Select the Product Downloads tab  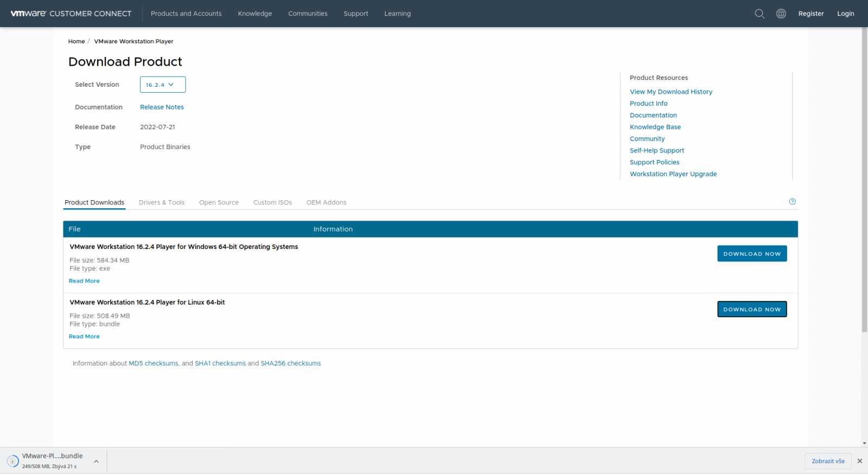tap(94, 202)
